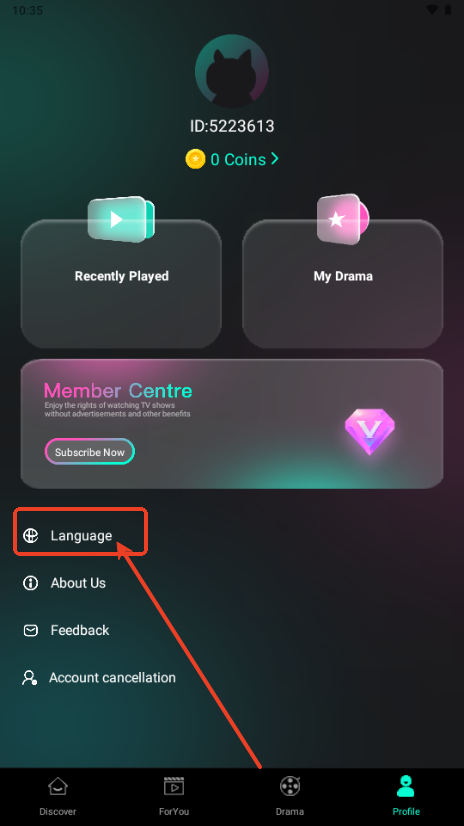Screen dimensions: 464x826
Task: Open the My Drama card
Action: pyautogui.click(x=343, y=283)
